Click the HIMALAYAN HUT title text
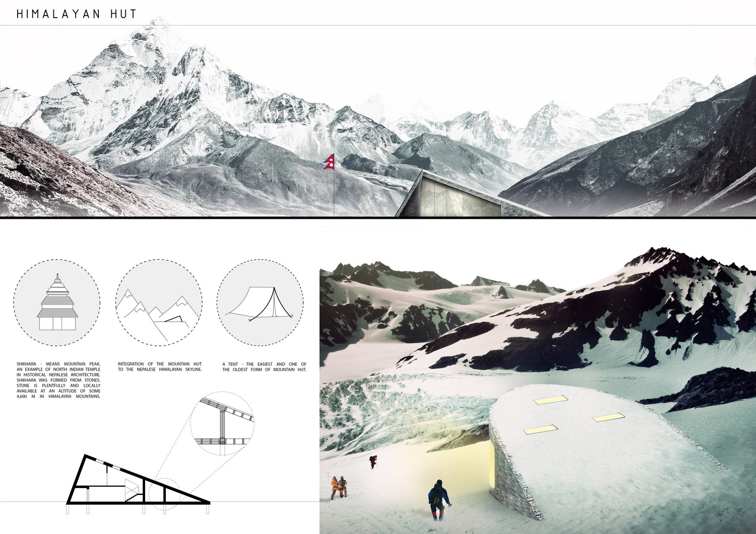 [x=77, y=14]
